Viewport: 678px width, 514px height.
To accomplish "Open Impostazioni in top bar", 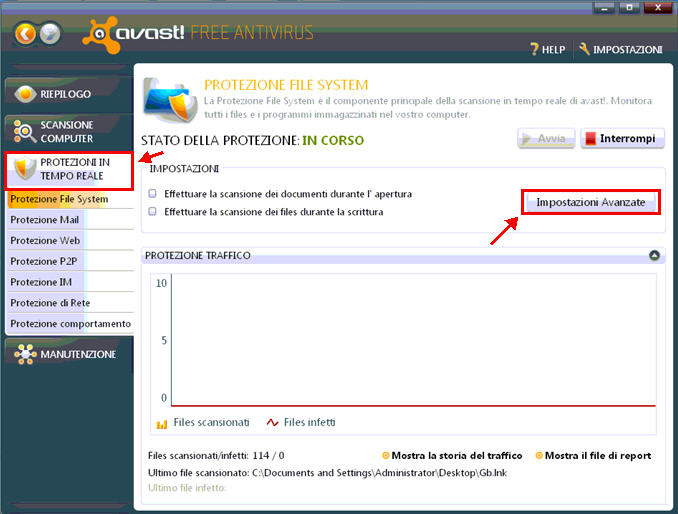I will coord(620,49).
